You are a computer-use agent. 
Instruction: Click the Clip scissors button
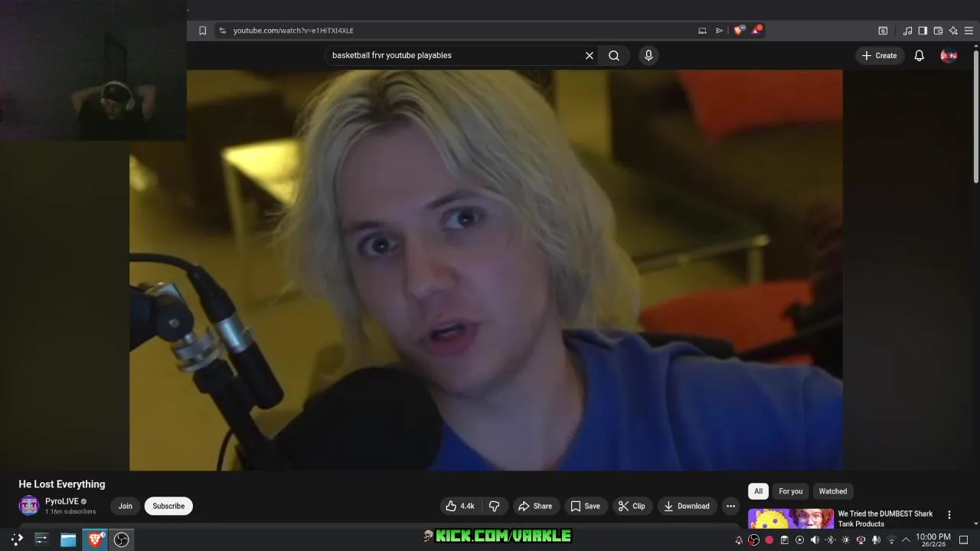[x=632, y=506]
